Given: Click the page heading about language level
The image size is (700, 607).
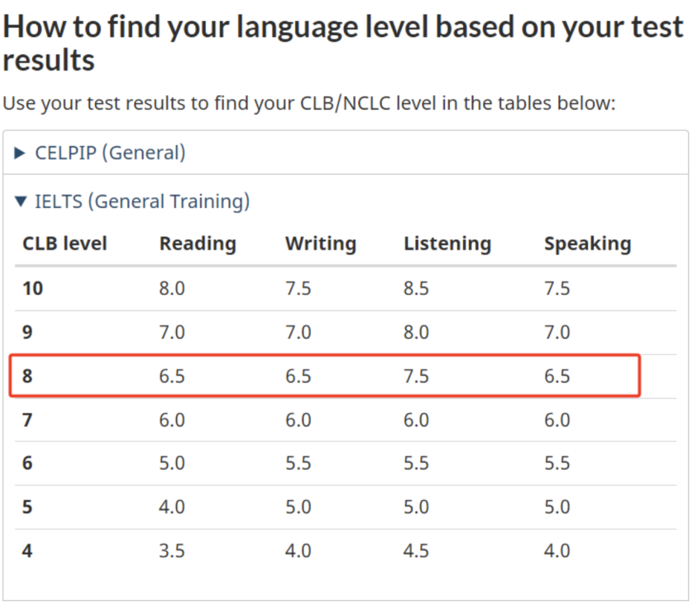Looking at the screenshot, I should pos(343,43).
